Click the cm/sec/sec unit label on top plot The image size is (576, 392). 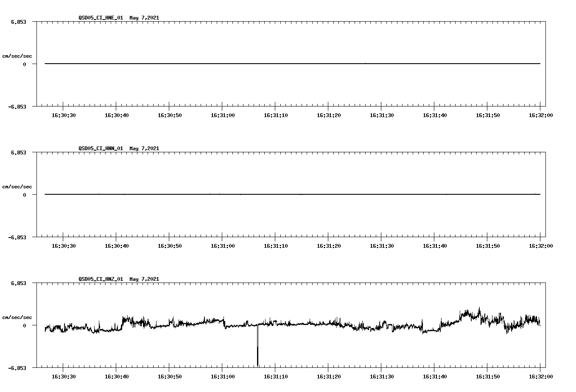[x=17, y=55]
